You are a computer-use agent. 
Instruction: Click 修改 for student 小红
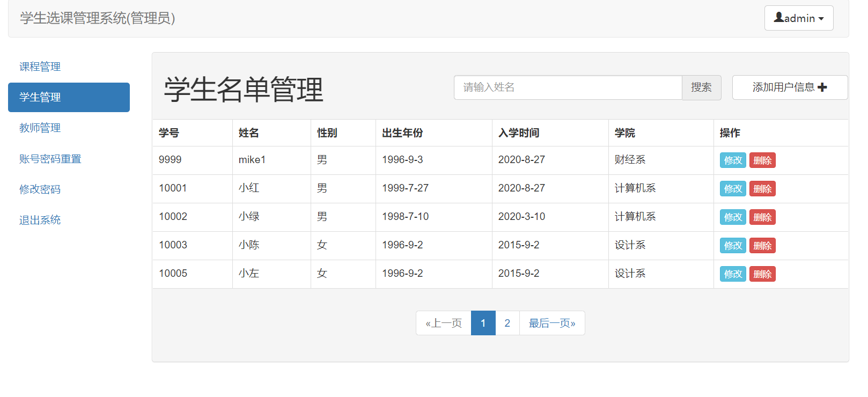[x=733, y=189]
